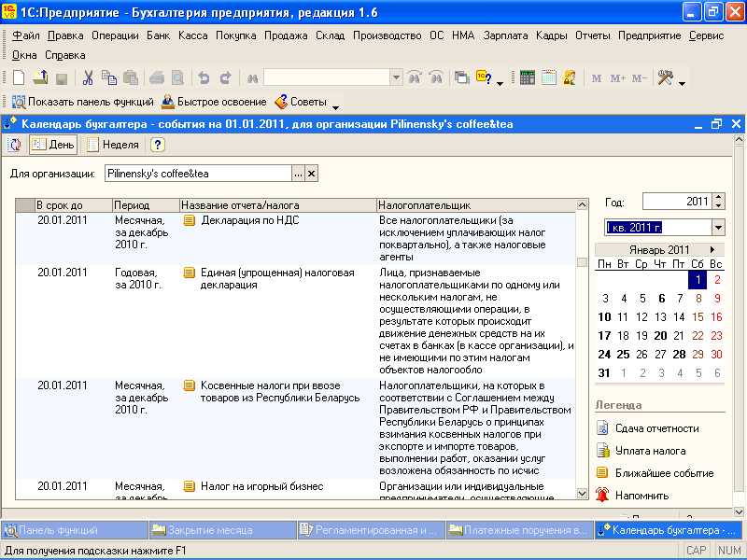Expand the quarter selector dropdown
747x560 pixels.
click(718, 228)
